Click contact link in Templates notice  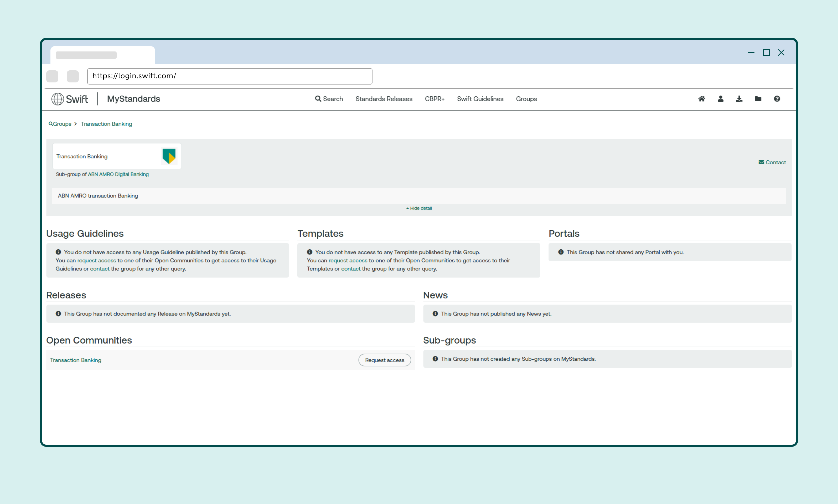pos(351,269)
